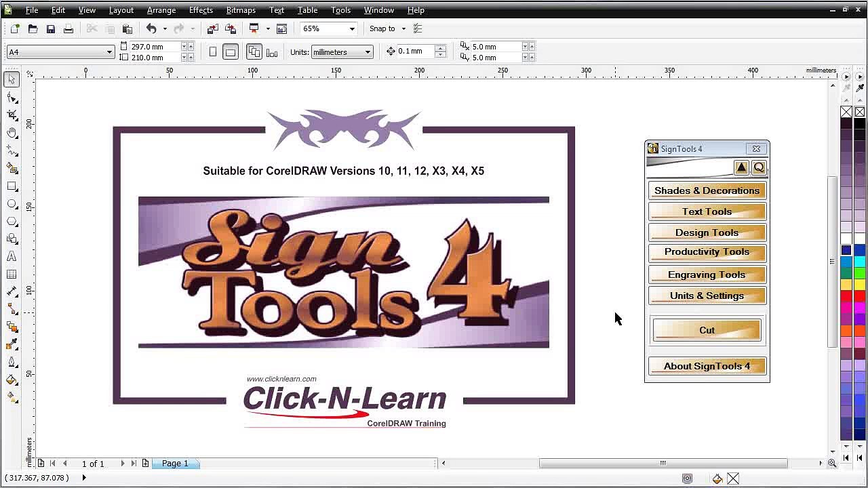Select the Crop tool
Viewport: 868px width, 488px height.
[x=12, y=115]
